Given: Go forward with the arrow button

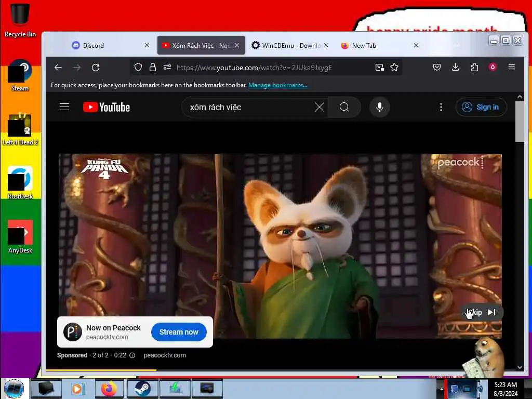Looking at the screenshot, I should (x=77, y=68).
